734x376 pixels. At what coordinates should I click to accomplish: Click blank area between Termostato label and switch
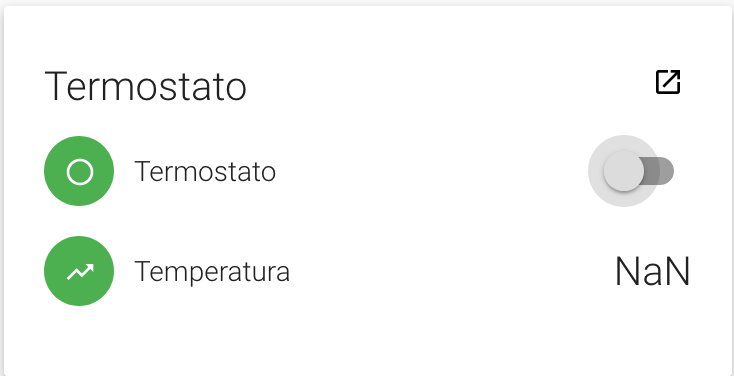[431, 171]
